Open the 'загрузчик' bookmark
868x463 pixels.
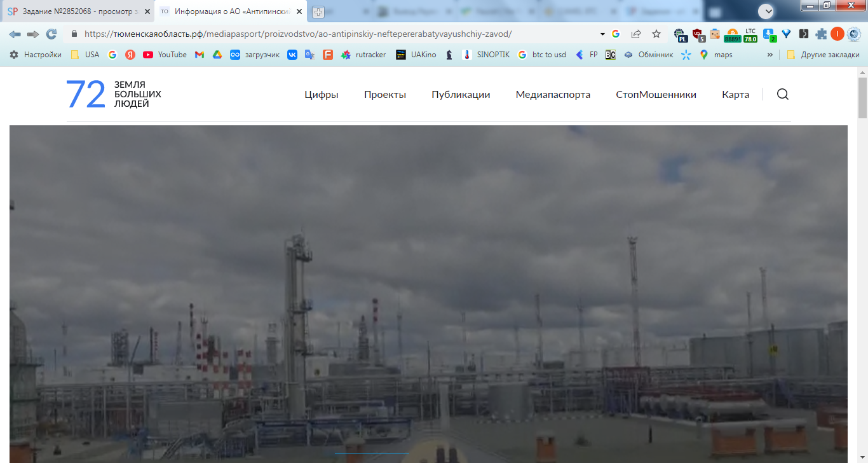(x=255, y=55)
